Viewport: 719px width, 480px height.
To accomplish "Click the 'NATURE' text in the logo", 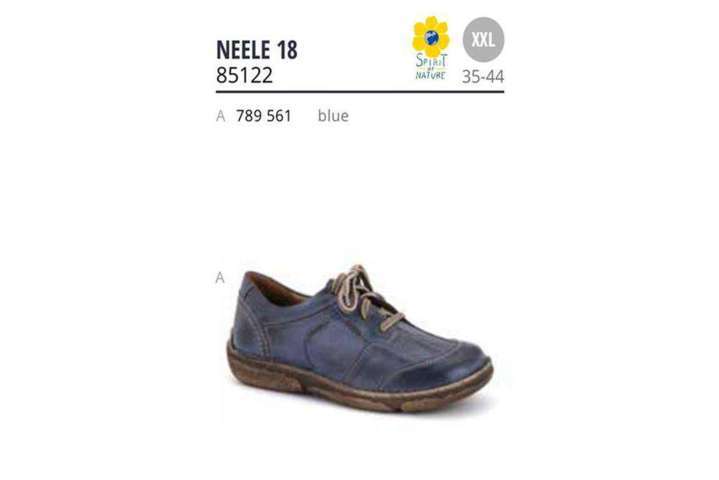I will [x=430, y=76].
